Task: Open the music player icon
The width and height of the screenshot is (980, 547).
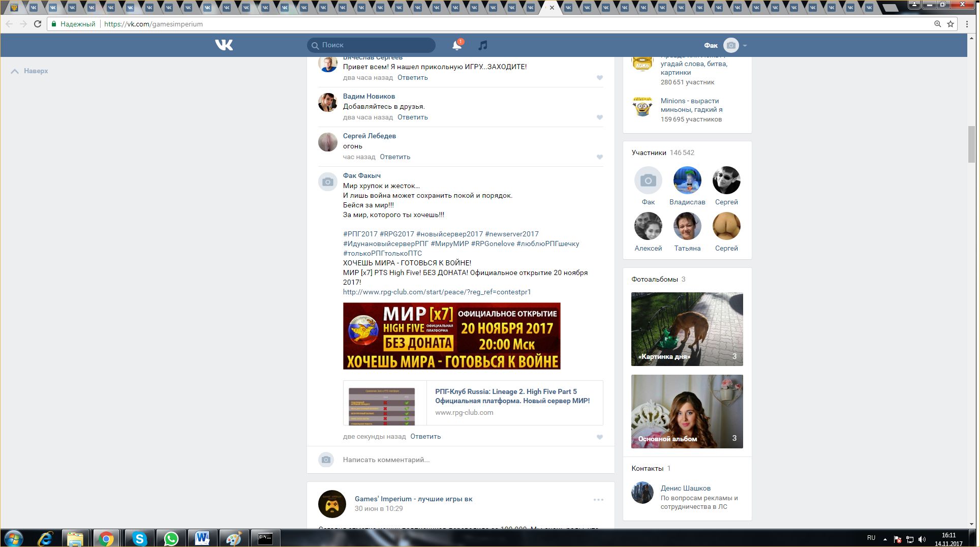Action: 483,45
